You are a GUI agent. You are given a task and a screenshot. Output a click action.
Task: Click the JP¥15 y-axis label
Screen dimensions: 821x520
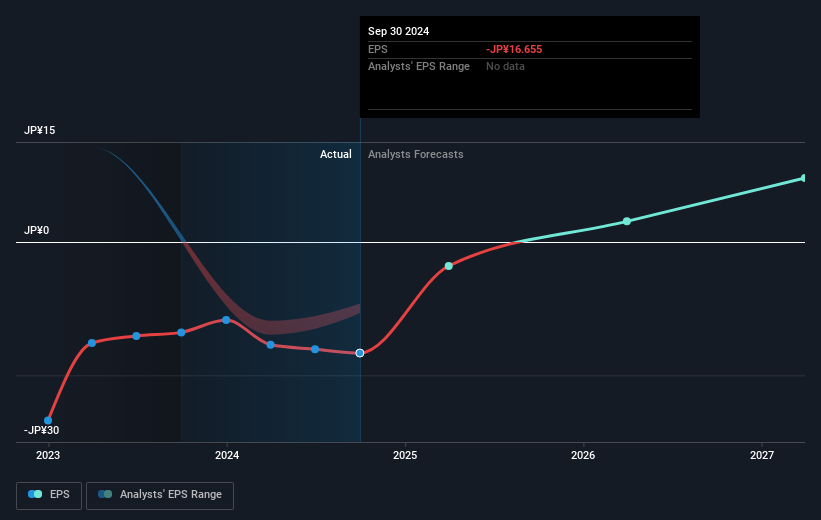[39, 130]
